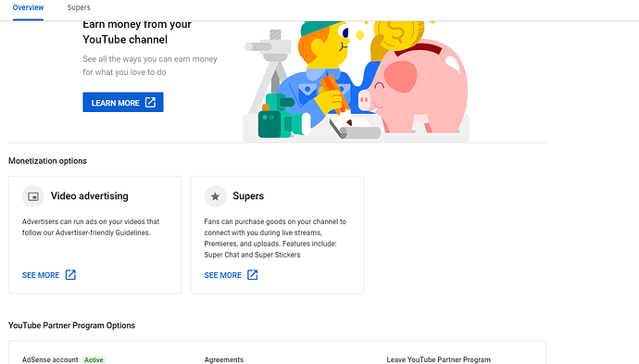Click Leave YouTube Partner Program option

pos(438,359)
